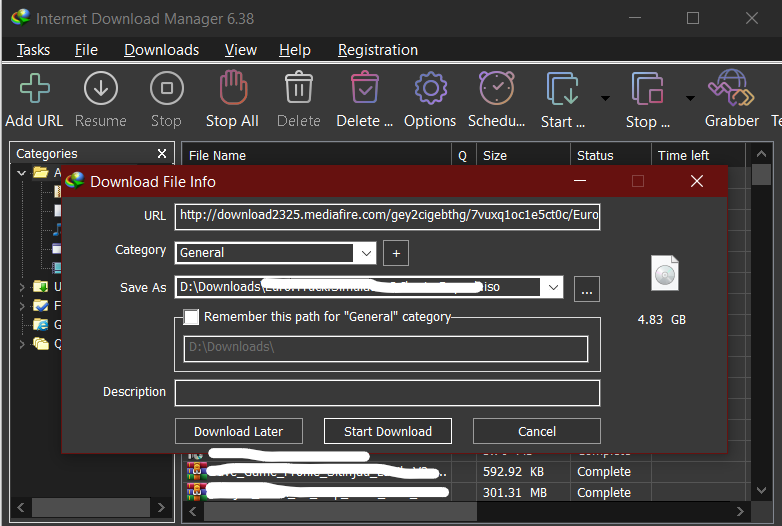
Task: Click download list horizontal scroll right arrow
Action: pos(740,512)
